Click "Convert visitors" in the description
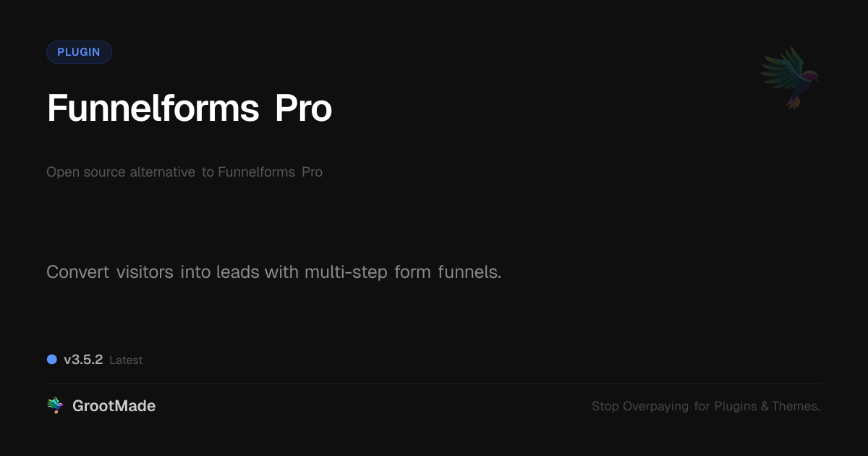The height and width of the screenshot is (456, 868). (109, 272)
